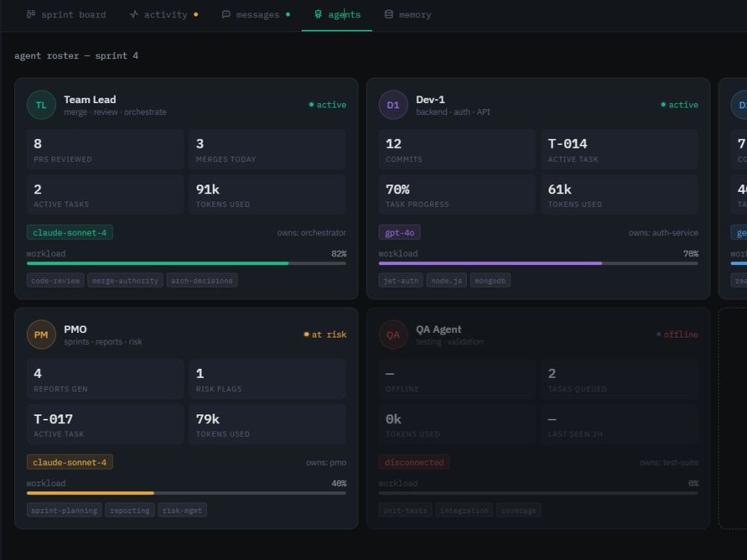
Task: Click the REPORTS GEN tile
Action: [105, 379]
